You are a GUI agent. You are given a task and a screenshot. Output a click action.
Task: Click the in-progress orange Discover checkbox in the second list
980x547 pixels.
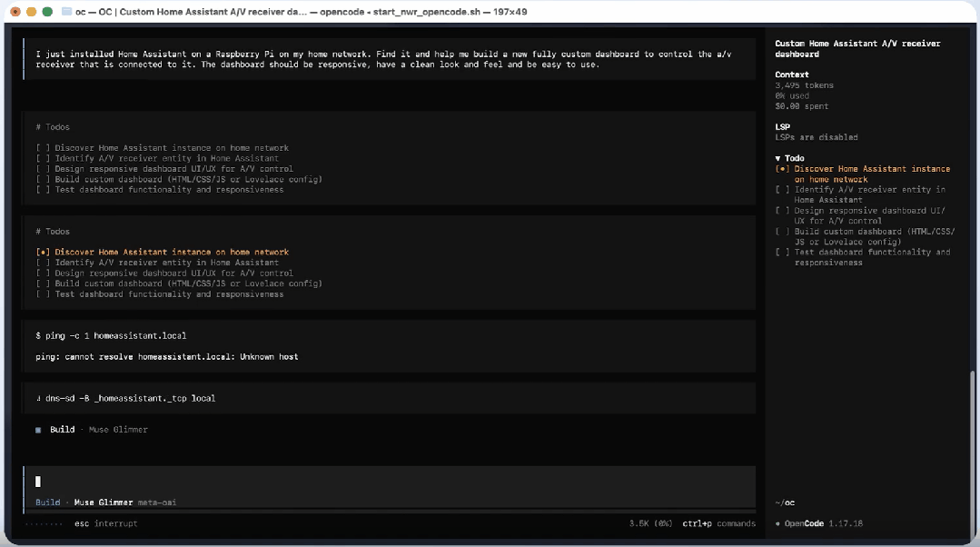43,253
